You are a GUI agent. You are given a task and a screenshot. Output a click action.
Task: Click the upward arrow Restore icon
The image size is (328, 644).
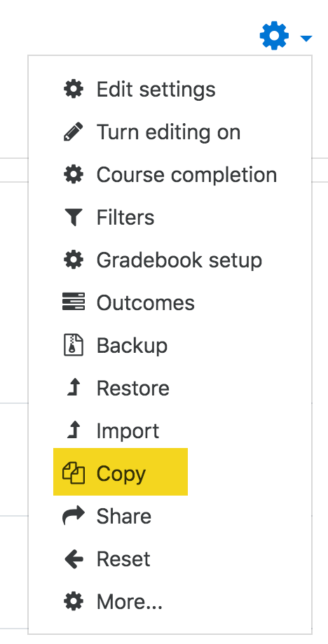74,388
